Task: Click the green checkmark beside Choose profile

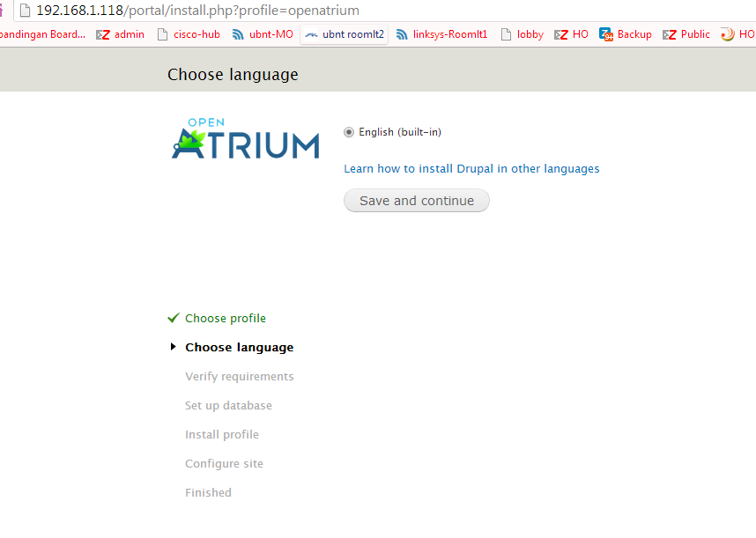Action: [x=173, y=318]
